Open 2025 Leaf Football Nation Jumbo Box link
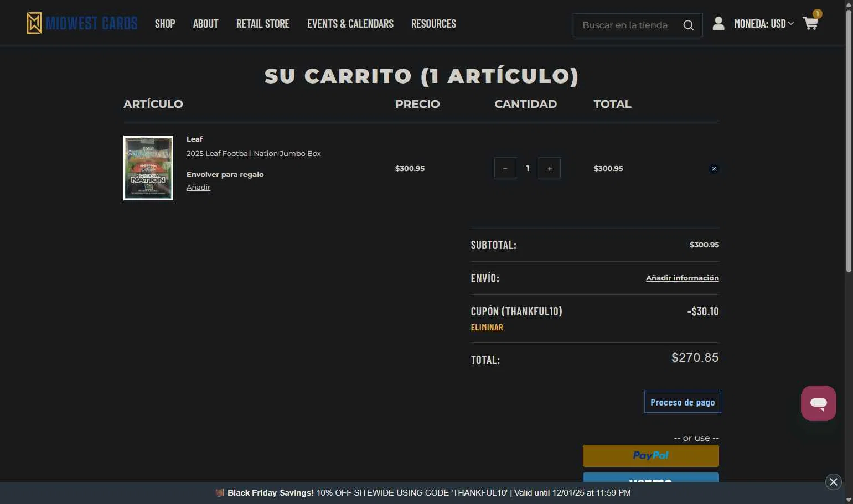 click(254, 153)
